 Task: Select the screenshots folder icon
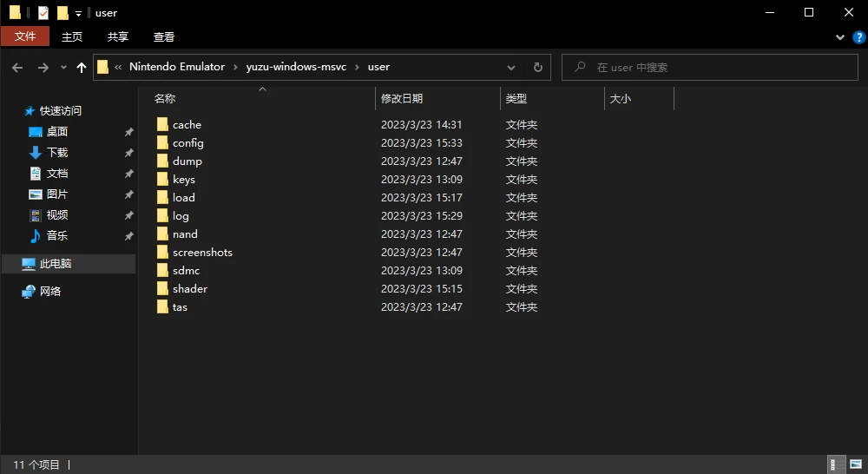coord(162,253)
